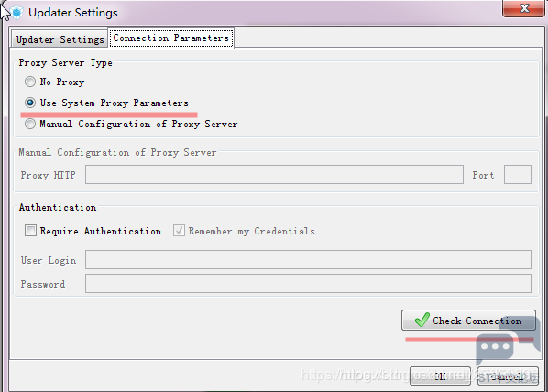548x392 pixels.
Task: Enable the Require Authentication checkbox
Action: coord(30,231)
